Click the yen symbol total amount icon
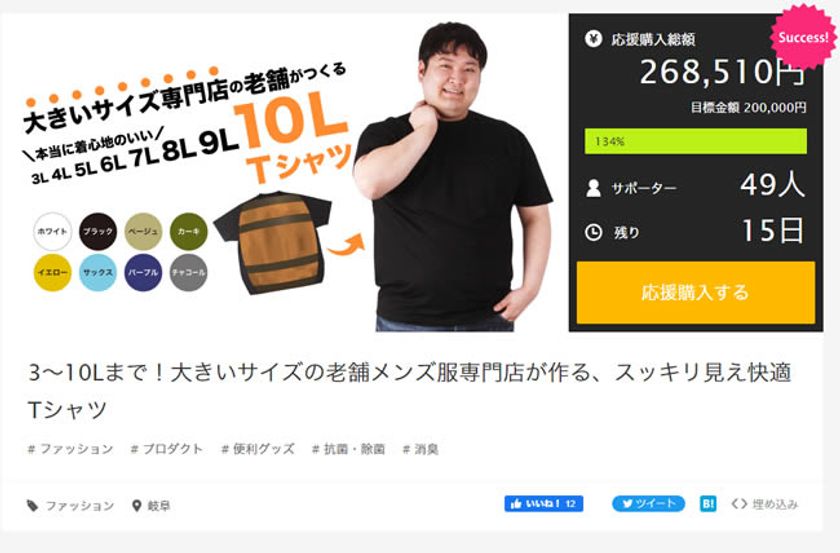840x553 pixels. (594, 39)
